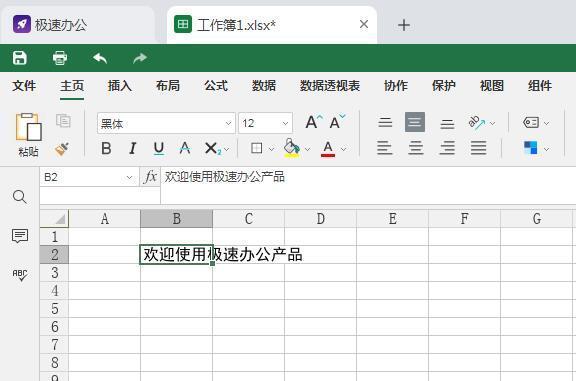Click the formula bar text
Image resolution: width=576 pixels, height=381 pixels.
pos(224,177)
